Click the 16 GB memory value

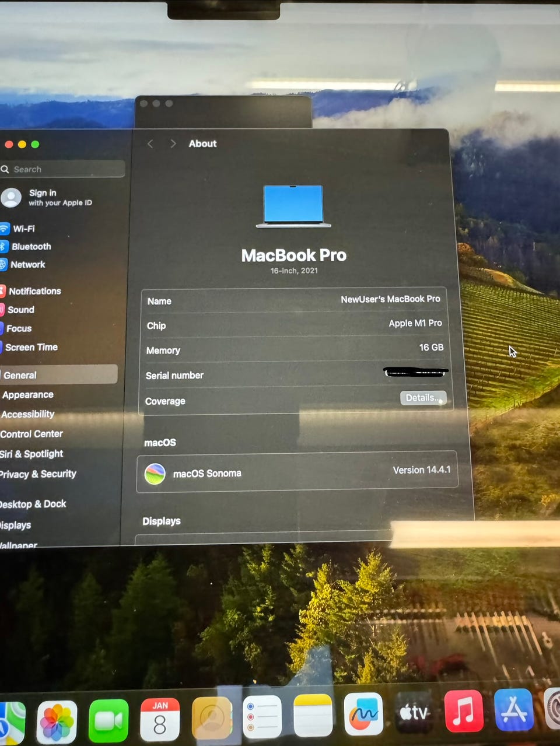tap(431, 348)
